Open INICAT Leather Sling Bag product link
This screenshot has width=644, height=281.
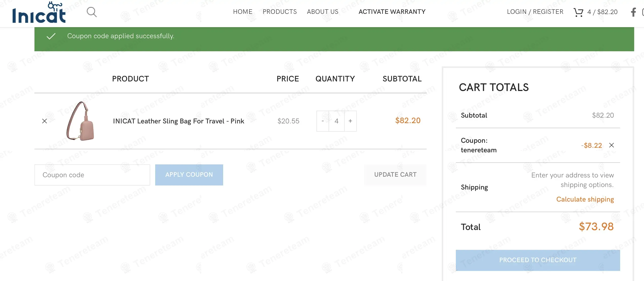coord(179,121)
